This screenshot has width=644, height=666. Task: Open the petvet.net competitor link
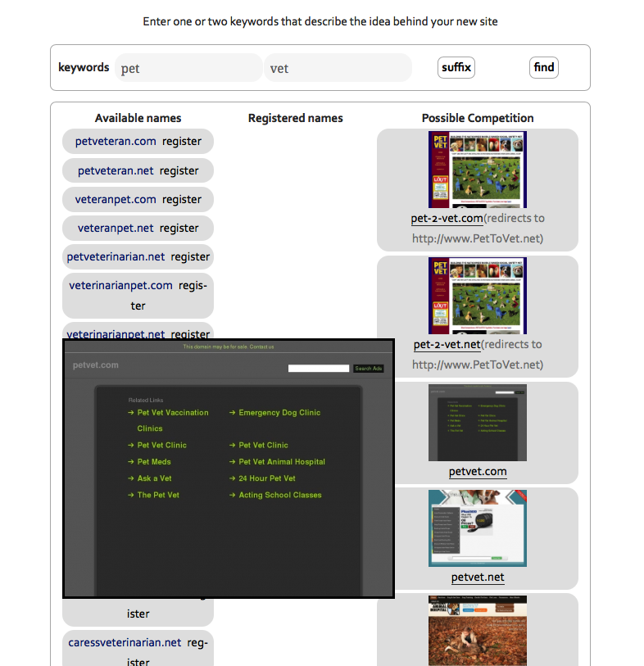[478, 578]
